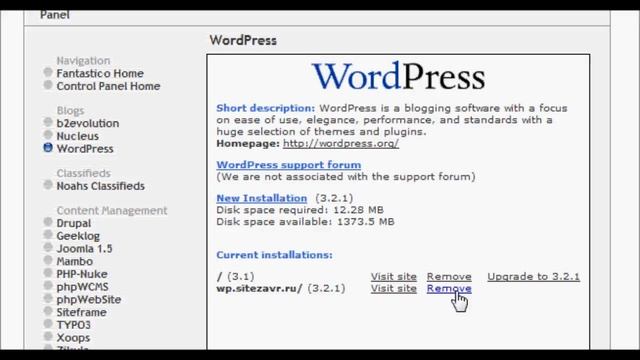The image size is (640, 360).
Task: Click the 'Blogs' section heading
Action: pyautogui.click(x=70, y=111)
